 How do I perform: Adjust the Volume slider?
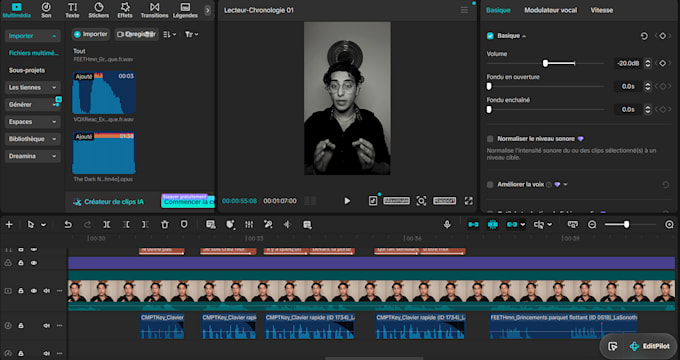point(545,63)
